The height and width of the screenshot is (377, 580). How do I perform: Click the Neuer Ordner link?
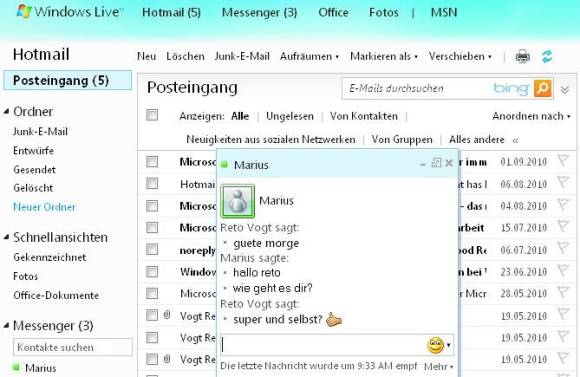pos(44,207)
